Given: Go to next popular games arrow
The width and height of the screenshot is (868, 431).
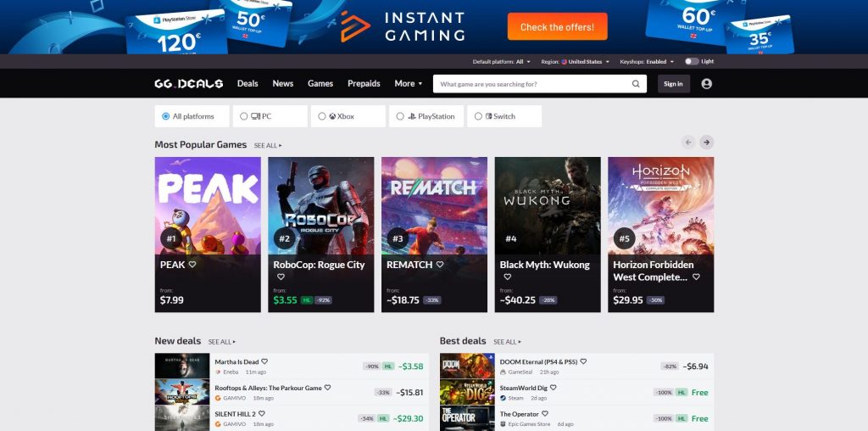Looking at the screenshot, I should 706,143.
